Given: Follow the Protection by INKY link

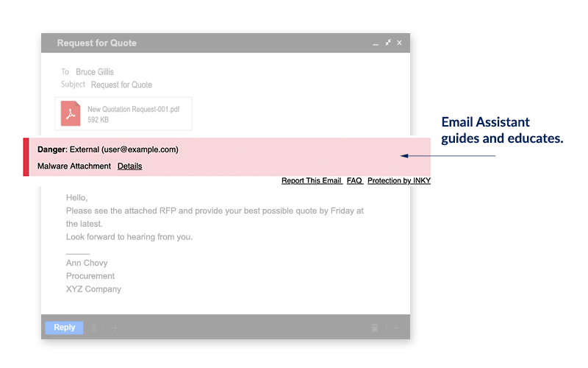Looking at the screenshot, I should pos(399,180).
